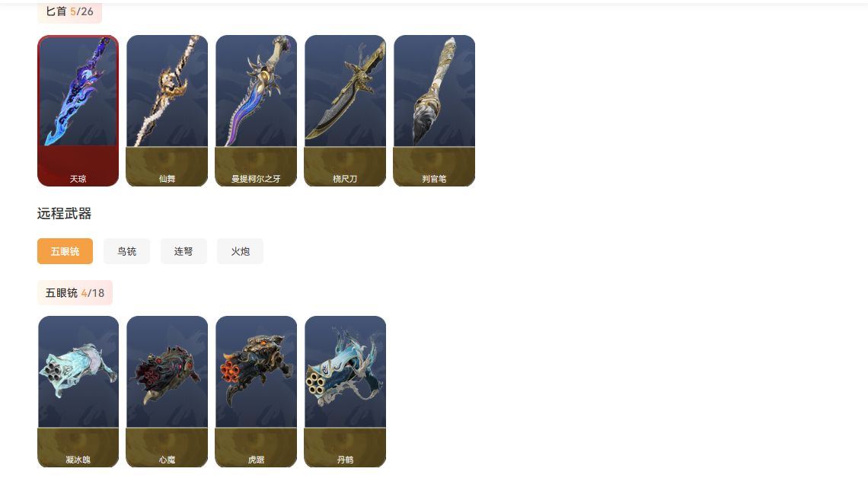Select the highlighted 五眼铳 tab

[65, 251]
